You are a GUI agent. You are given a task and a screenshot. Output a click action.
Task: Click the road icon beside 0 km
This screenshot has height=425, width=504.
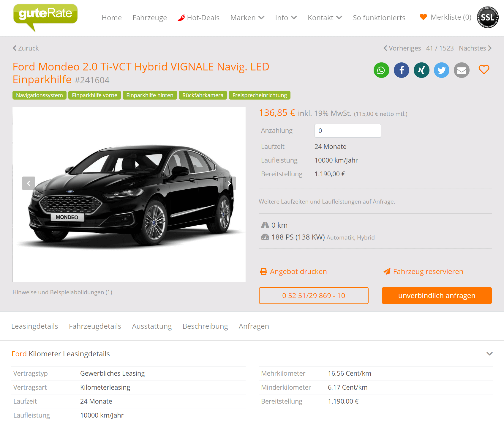pyautogui.click(x=265, y=225)
